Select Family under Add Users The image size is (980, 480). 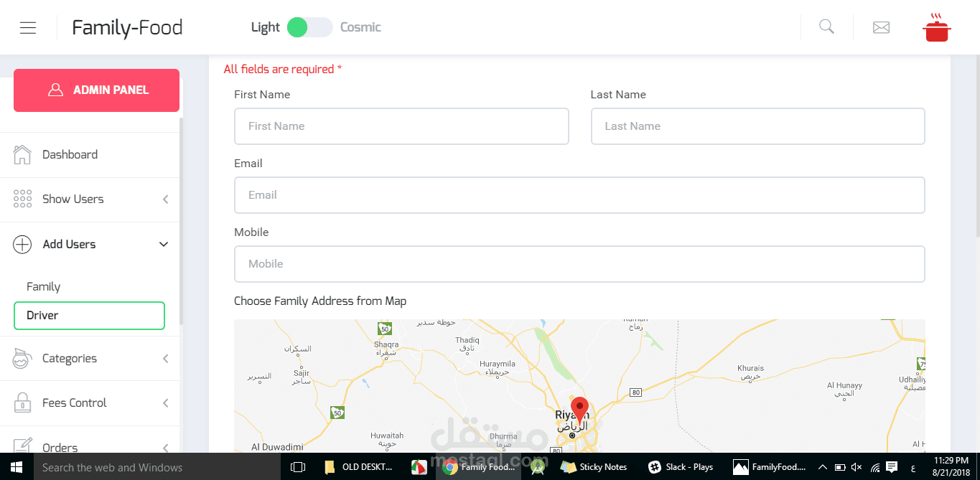pos(43,286)
